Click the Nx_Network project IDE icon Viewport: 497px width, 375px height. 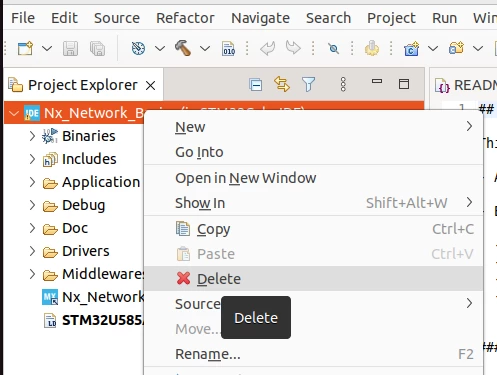coord(32,113)
